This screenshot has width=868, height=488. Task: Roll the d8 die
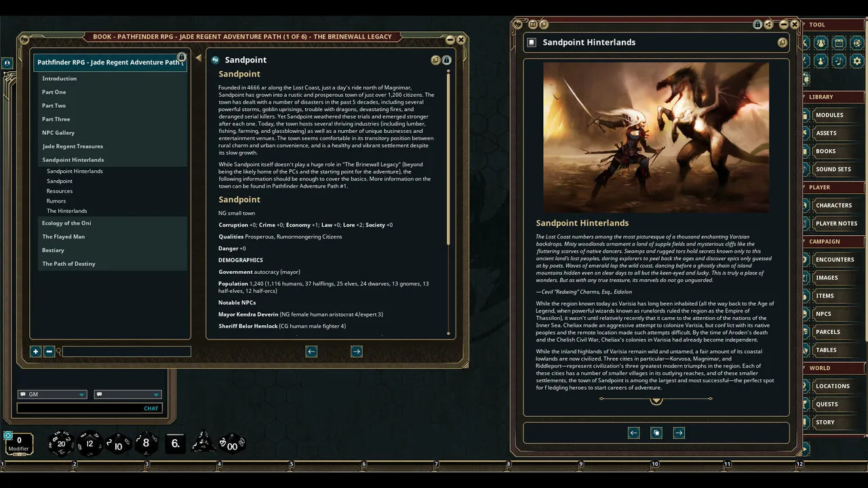(146, 443)
